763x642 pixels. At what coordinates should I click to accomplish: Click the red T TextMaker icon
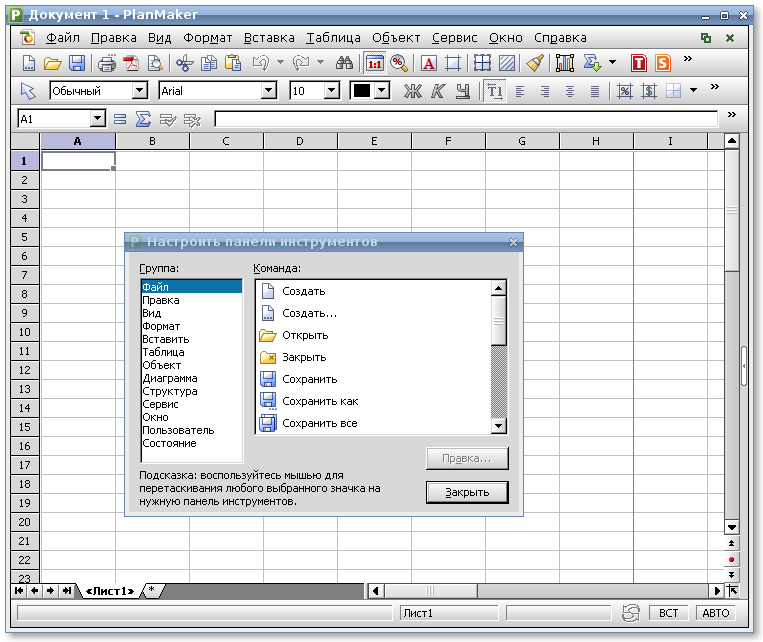pyautogui.click(x=638, y=63)
